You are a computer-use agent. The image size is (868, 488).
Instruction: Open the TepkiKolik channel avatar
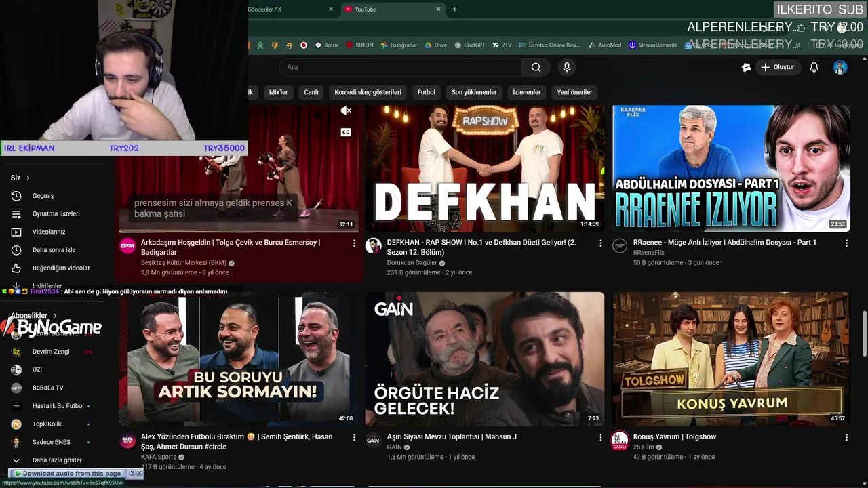click(x=16, y=424)
